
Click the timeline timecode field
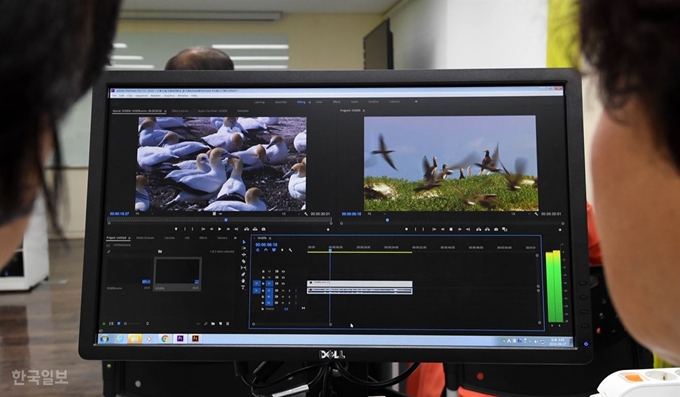click(x=266, y=245)
